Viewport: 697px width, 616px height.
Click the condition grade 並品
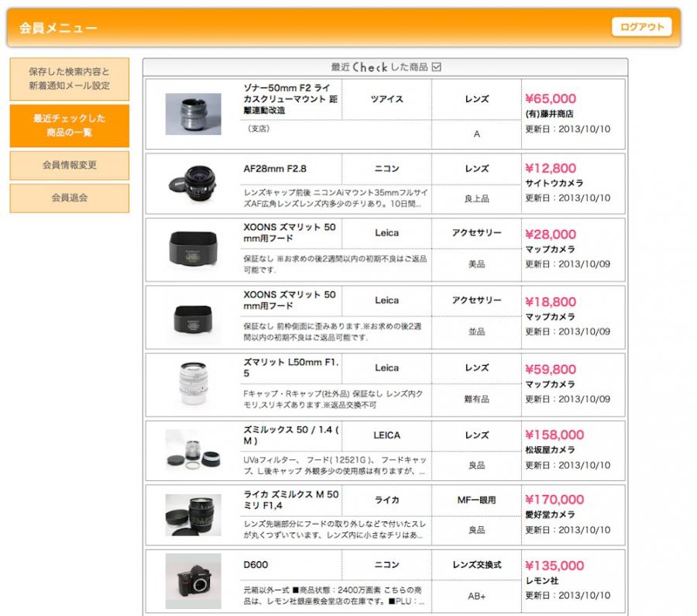click(476, 332)
